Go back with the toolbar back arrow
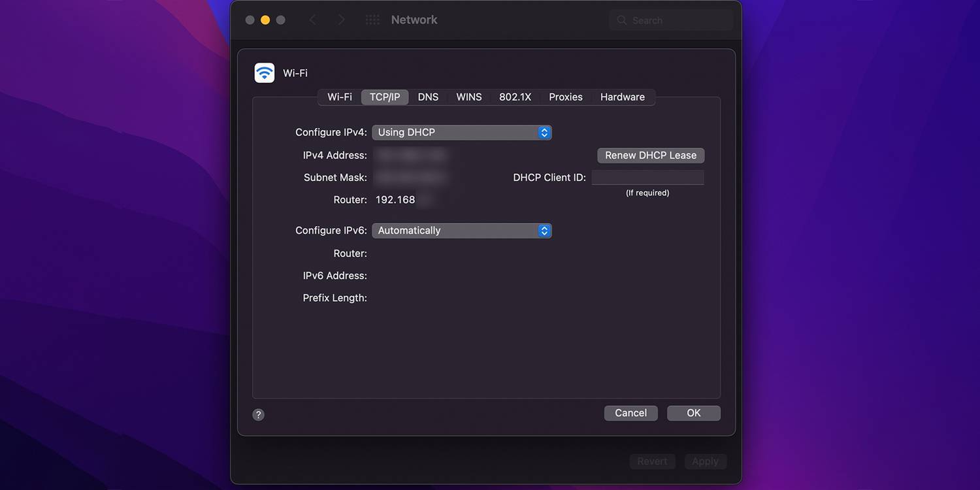Image resolution: width=980 pixels, height=490 pixels. pyautogui.click(x=312, y=20)
